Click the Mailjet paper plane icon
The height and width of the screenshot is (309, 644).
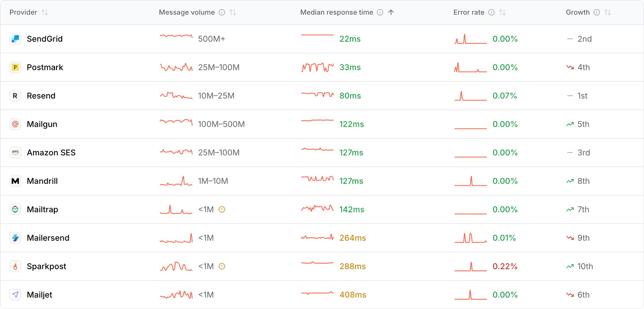[15, 295]
